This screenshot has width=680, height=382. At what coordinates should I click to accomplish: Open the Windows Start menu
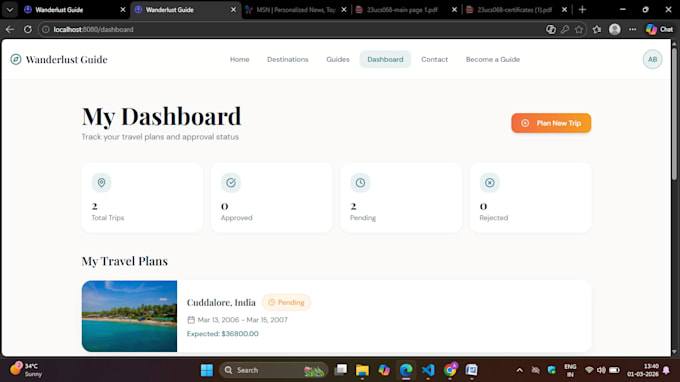[x=207, y=370]
